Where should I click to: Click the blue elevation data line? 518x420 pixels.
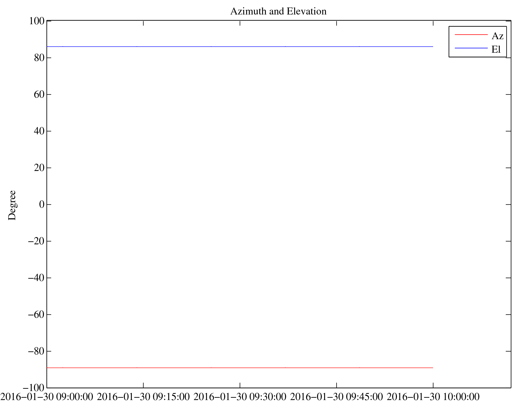[240, 47]
